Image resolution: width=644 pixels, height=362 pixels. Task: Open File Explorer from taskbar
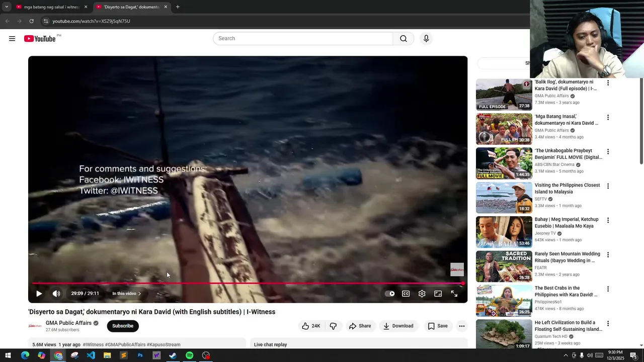(107, 355)
